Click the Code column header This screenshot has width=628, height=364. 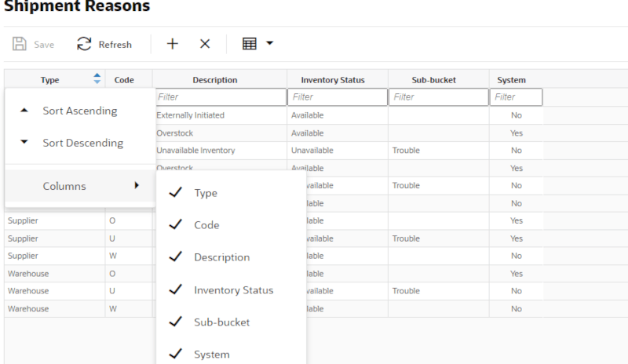pos(124,80)
